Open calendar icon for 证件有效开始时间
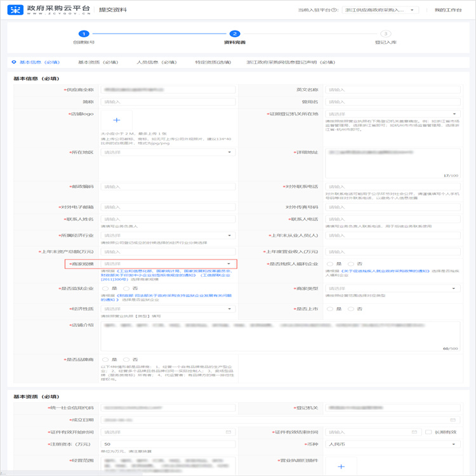This screenshot has width=476, height=476. (228, 432)
